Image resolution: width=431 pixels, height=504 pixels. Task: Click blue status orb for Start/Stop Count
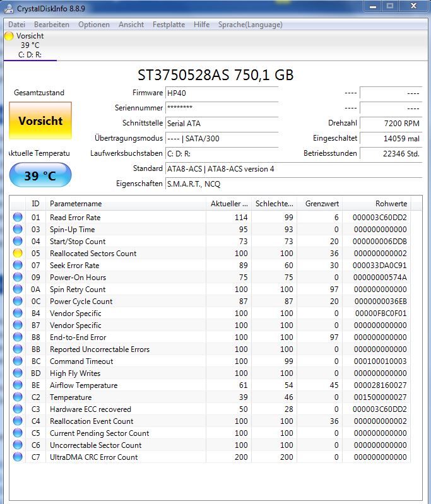pos(18,241)
